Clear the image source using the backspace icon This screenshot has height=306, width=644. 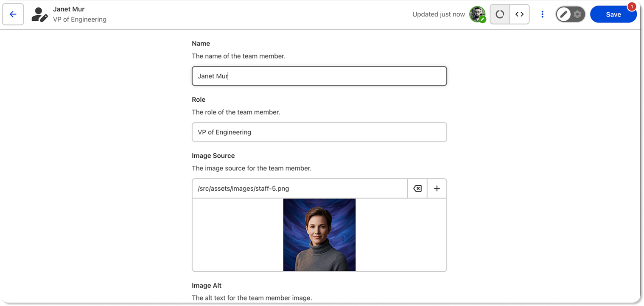point(417,188)
